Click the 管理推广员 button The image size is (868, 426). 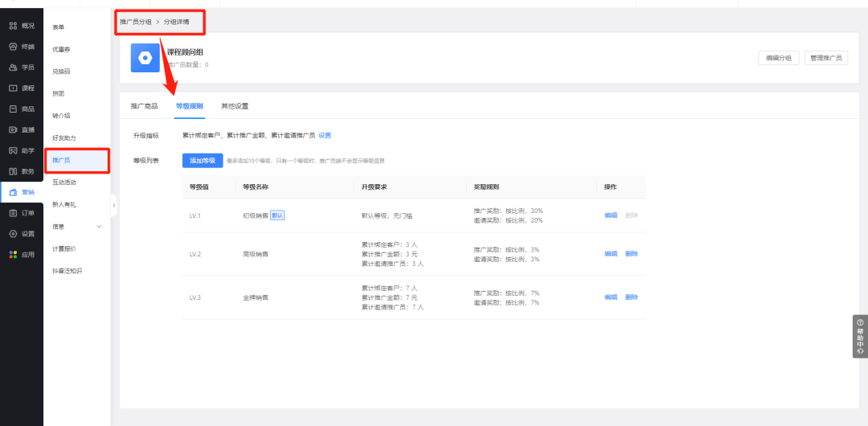click(x=825, y=58)
